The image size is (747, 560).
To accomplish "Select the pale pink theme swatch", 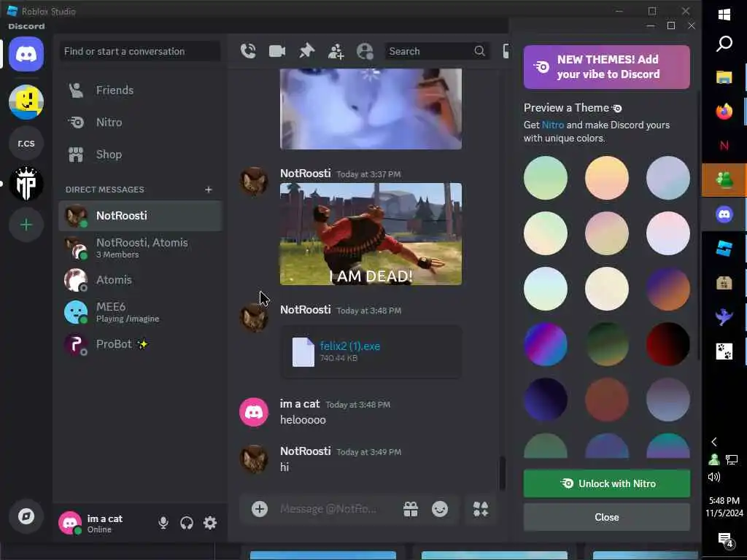I will 667,233.
